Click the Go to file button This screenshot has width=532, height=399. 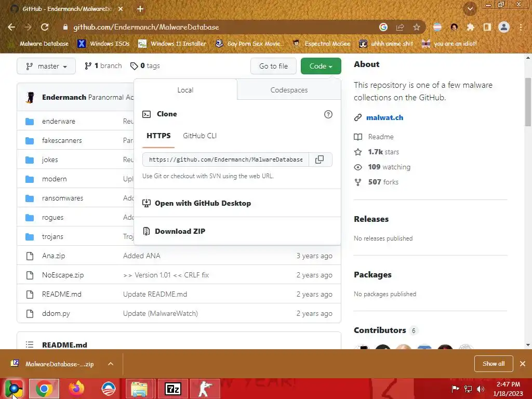point(273,66)
